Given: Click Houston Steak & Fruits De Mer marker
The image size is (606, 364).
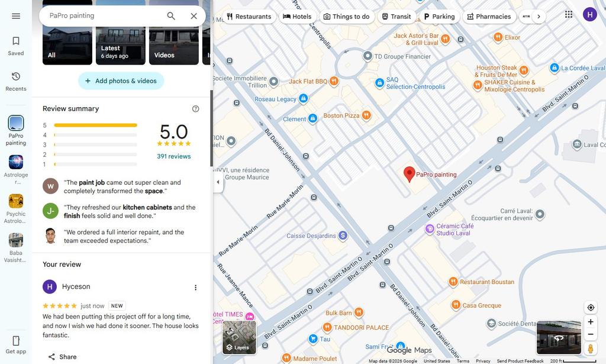Looking at the screenshot, I should point(524,70).
